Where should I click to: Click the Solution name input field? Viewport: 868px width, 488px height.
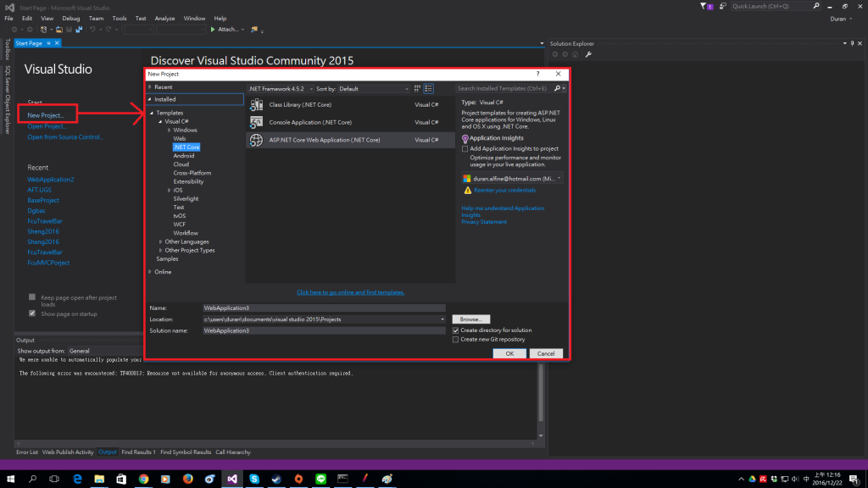tap(324, 331)
